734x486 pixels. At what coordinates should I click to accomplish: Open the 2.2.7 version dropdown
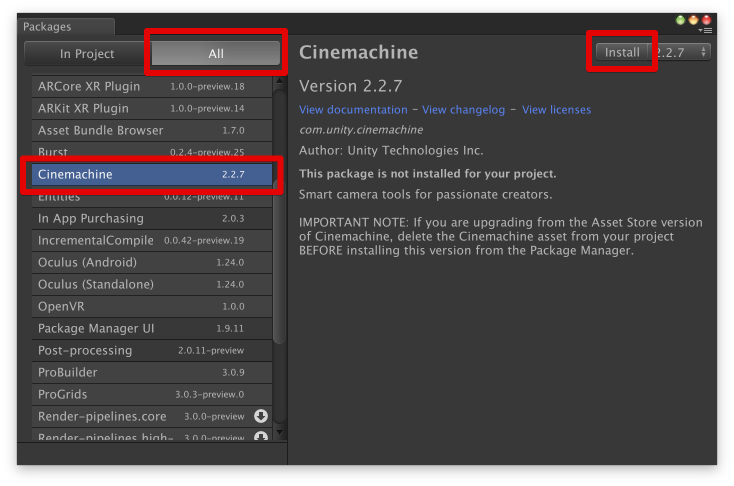pyautogui.click(x=681, y=52)
